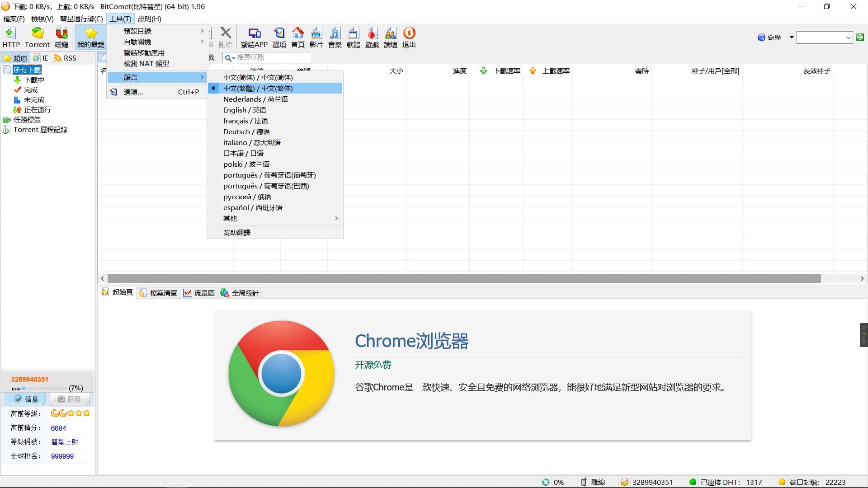Image resolution: width=868 pixels, height=488 pixels.
Task: Click the green go button beside search box
Action: pos(860,38)
